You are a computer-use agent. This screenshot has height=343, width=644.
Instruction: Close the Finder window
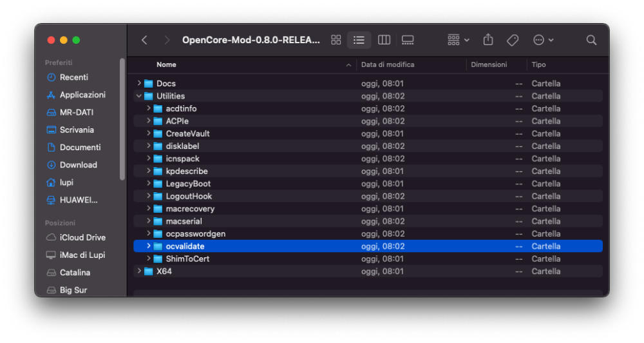tap(51, 40)
